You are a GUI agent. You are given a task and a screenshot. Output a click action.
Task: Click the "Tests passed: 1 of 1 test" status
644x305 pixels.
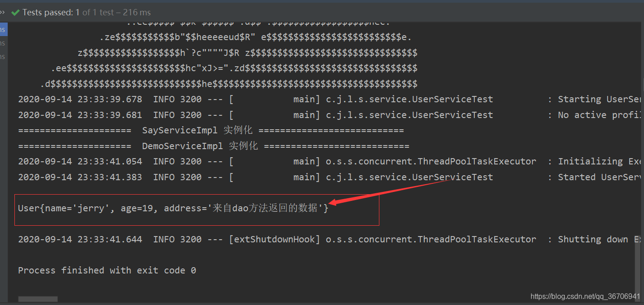tap(87, 13)
